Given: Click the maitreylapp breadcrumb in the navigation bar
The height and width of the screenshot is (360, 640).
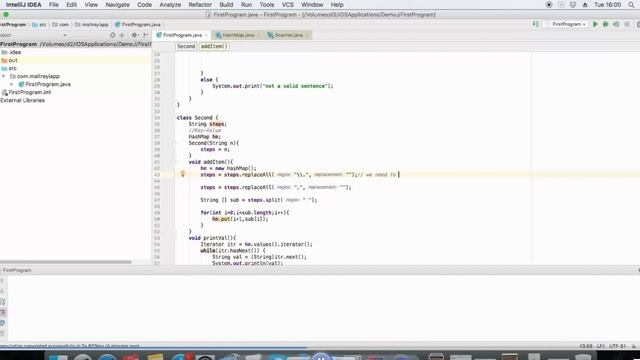Looking at the screenshot, I should 92,24.
